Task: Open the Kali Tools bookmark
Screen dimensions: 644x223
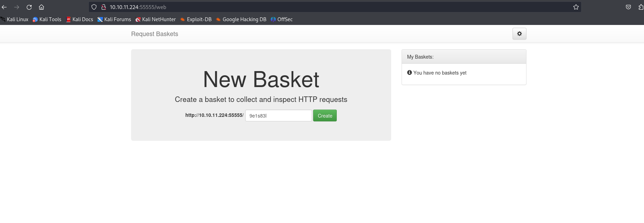Action: click(47, 19)
